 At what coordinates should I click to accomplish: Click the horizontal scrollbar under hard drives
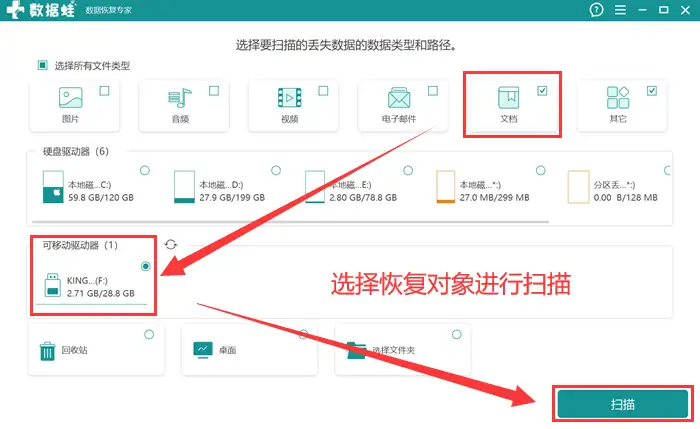click(290, 221)
